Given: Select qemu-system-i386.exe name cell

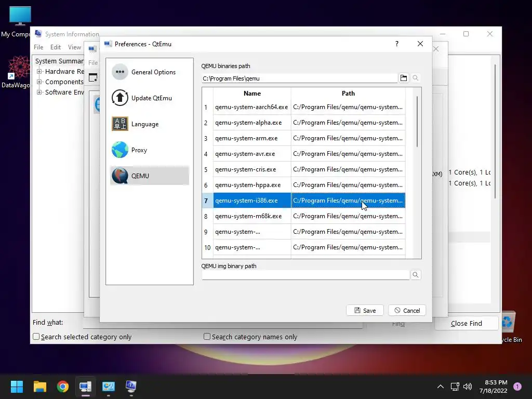Looking at the screenshot, I should coord(252,201).
